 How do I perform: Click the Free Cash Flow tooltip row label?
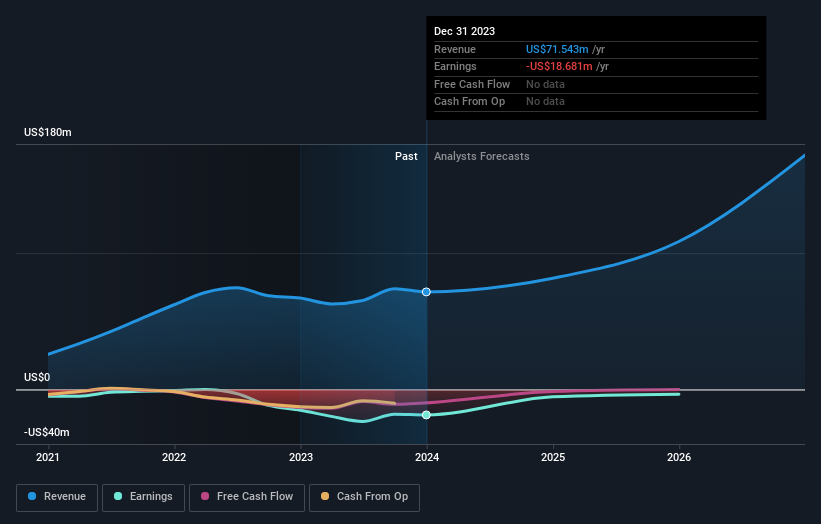click(x=472, y=84)
